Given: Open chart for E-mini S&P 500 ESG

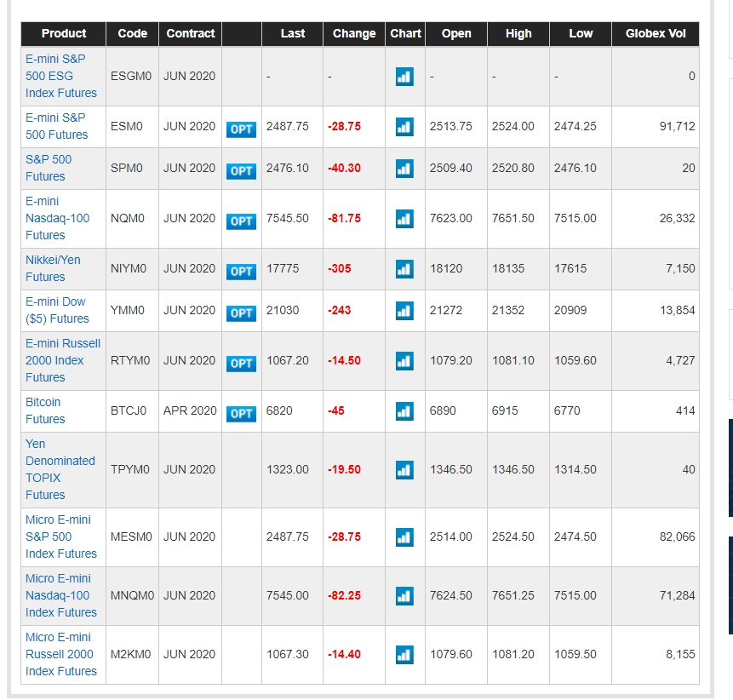Looking at the screenshot, I should point(404,77).
